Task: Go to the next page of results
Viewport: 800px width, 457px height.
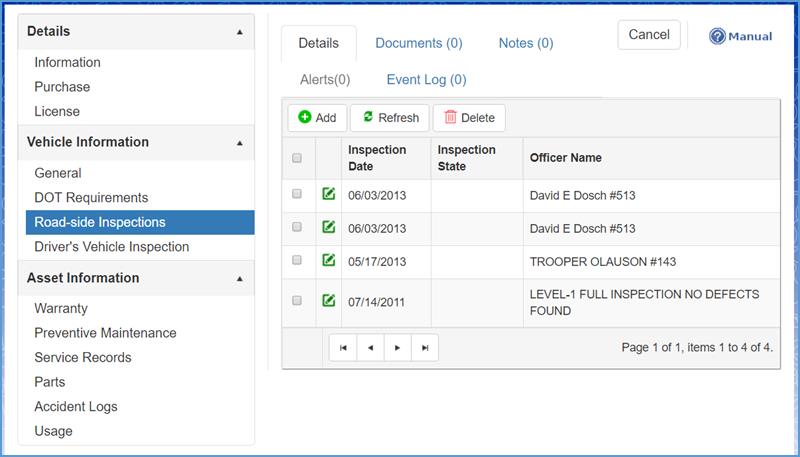Action: (x=398, y=347)
